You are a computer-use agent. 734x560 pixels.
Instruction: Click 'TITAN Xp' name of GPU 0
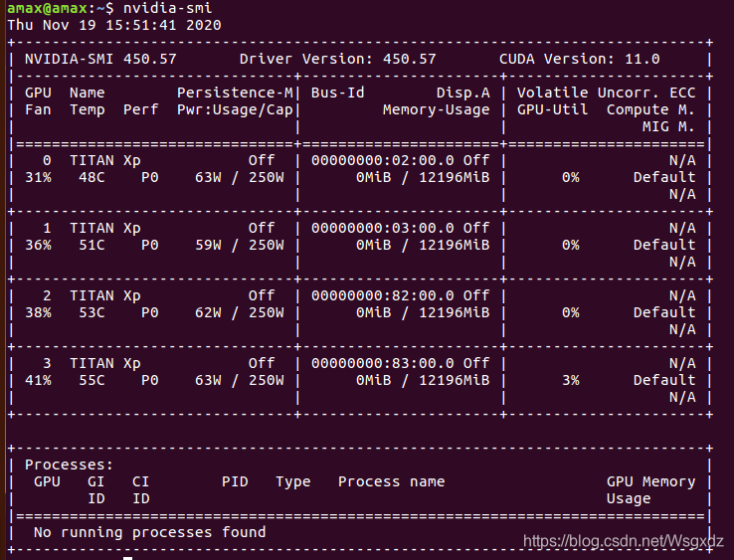click(x=104, y=160)
